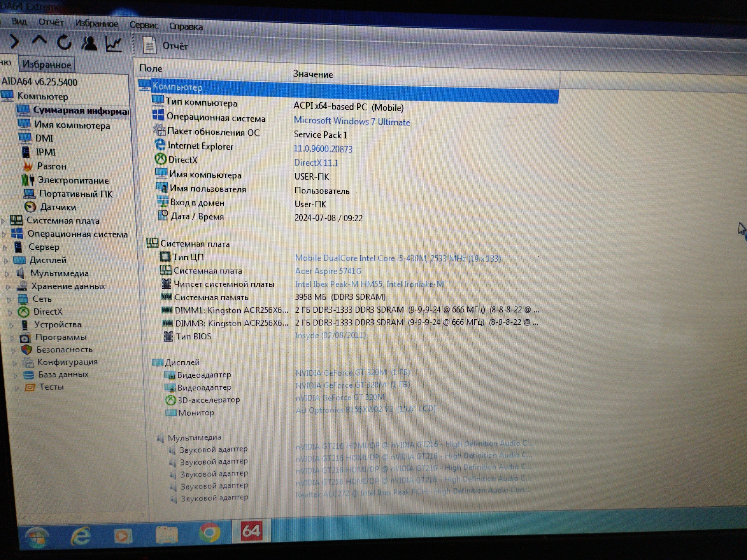Select AIDA64 v6.25.5400 root node

[39, 82]
